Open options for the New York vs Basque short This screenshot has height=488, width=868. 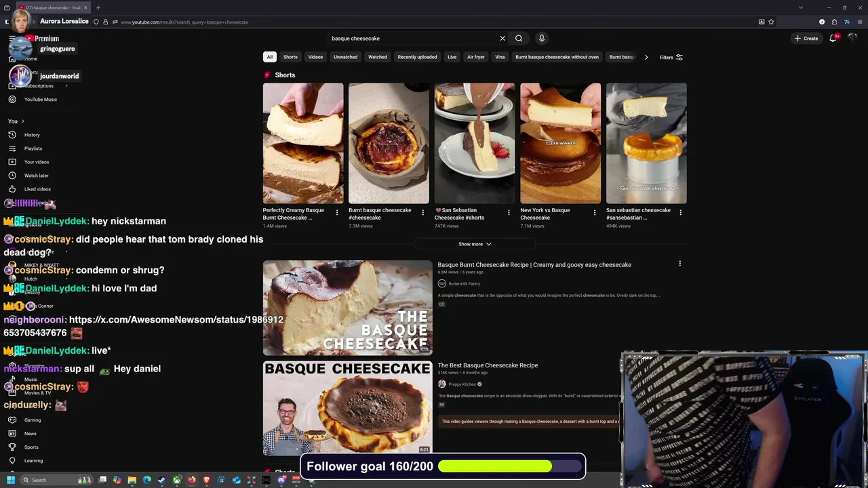pyautogui.click(x=595, y=213)
